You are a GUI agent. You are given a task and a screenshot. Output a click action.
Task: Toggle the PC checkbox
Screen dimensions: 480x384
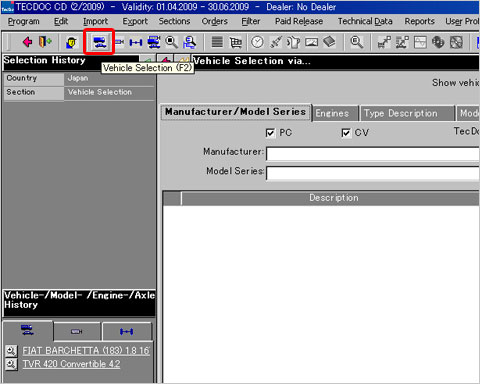point(270,133)
